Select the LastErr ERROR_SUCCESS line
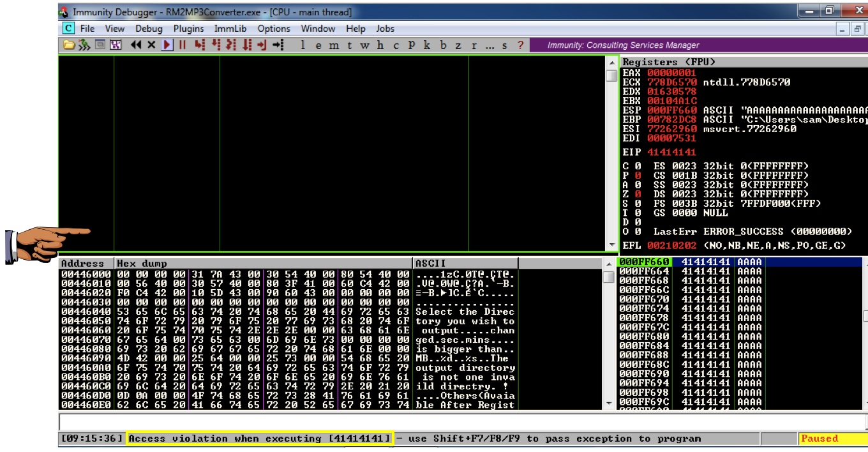The height and width of the screenshot is (452, 868). (753, 231)
